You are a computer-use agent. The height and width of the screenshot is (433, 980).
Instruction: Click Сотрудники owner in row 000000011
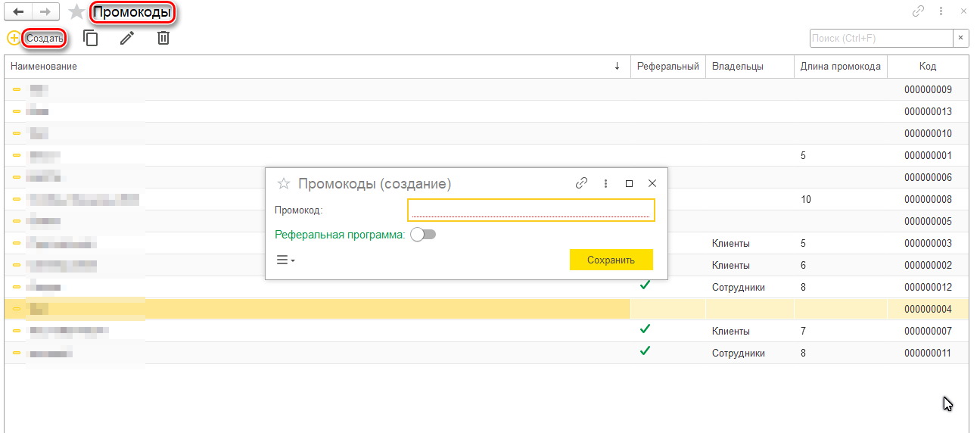point(739,354)
